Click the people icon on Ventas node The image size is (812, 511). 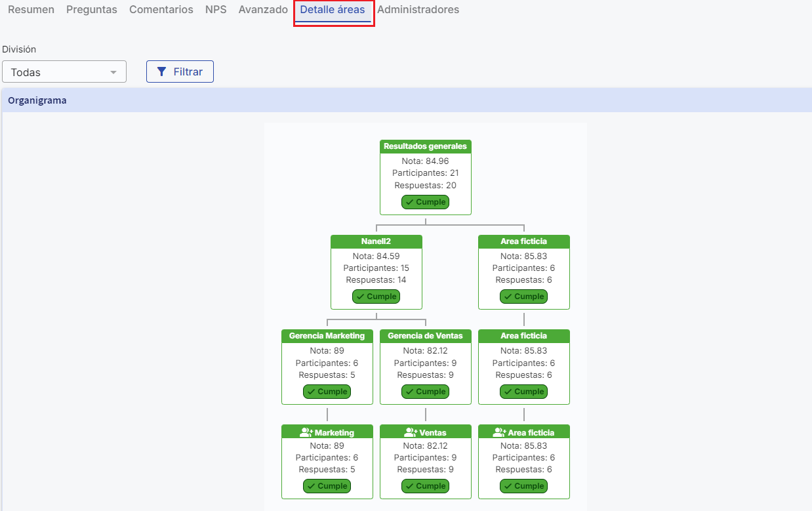tap(411, 432)
